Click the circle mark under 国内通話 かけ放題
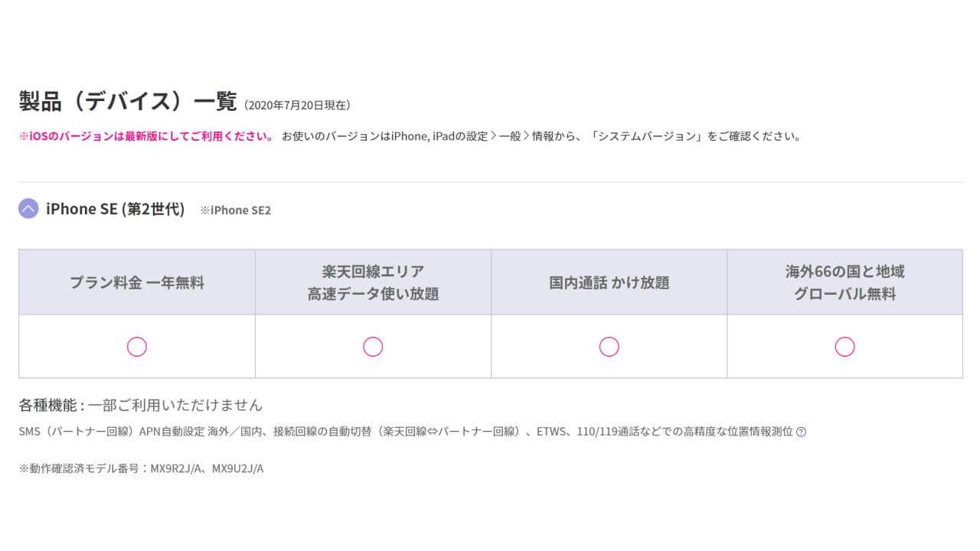 click(x=609, y=347)
